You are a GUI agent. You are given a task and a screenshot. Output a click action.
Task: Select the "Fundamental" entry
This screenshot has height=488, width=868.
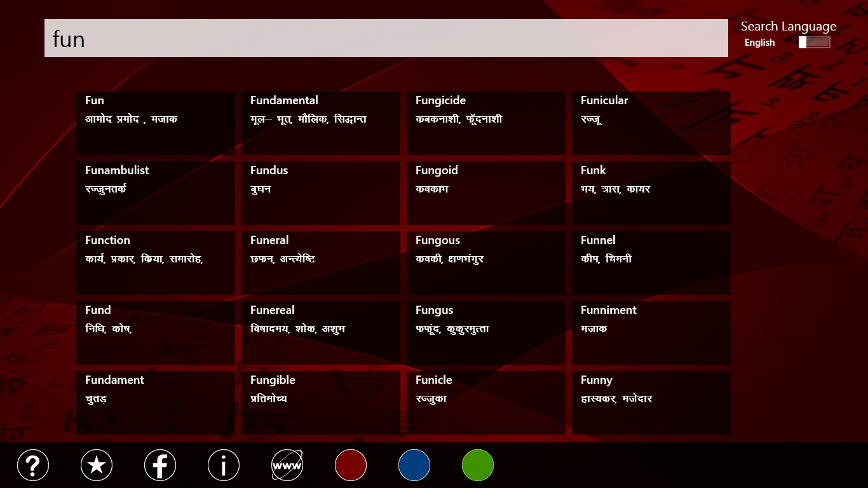320,123
